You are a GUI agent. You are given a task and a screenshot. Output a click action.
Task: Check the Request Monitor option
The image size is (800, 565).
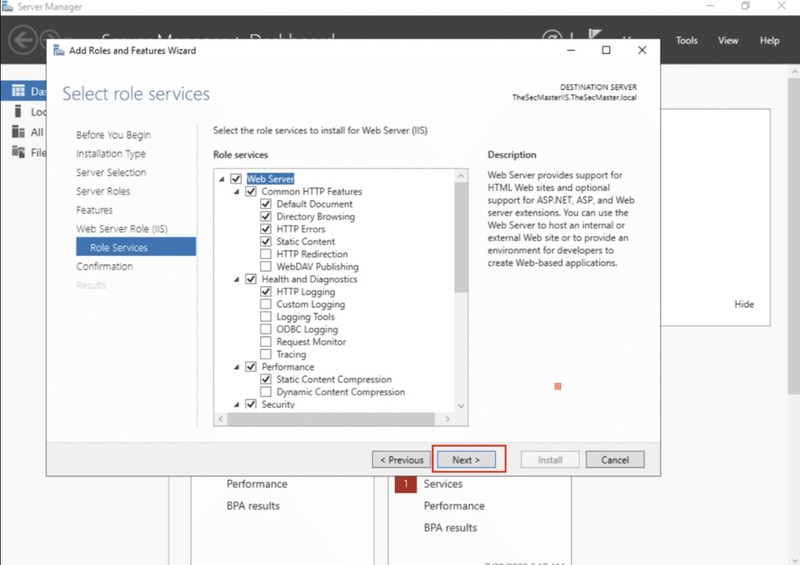(x=266, y=341)
